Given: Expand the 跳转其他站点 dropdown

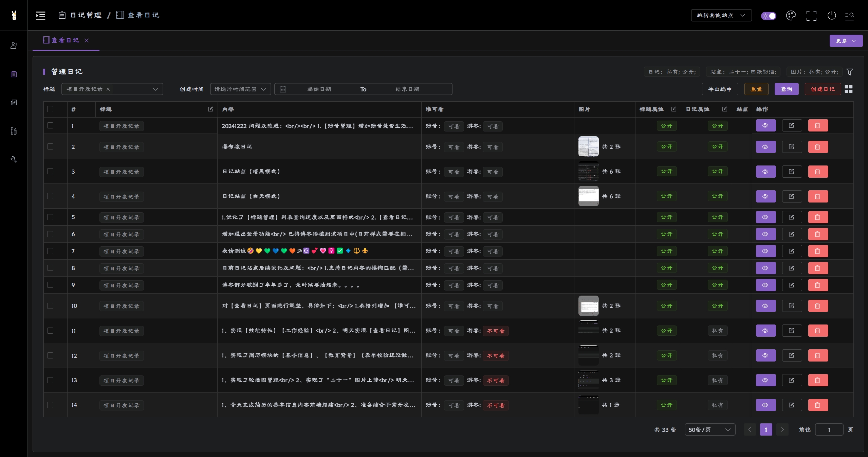Looking at the screenshot, I should [721, 15].
